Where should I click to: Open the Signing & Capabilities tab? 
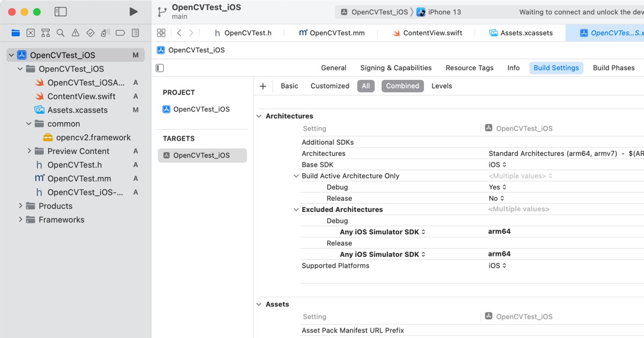pos(396,68)
